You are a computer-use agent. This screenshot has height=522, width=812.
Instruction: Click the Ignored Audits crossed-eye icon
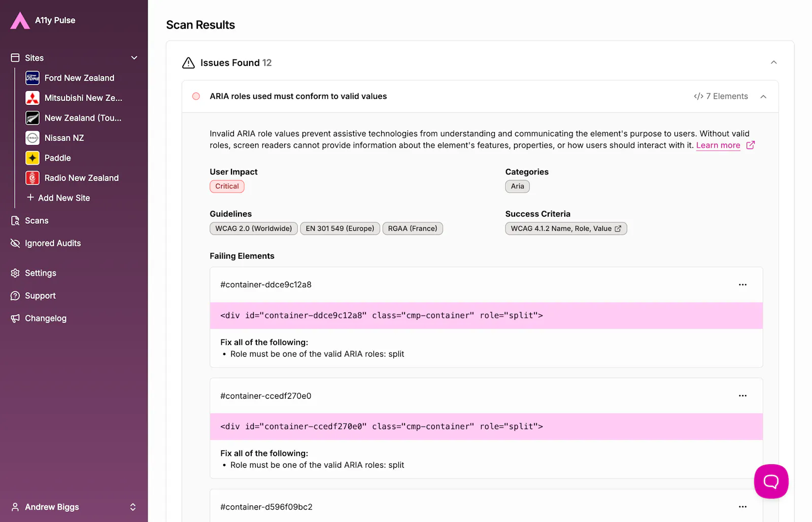15,243
